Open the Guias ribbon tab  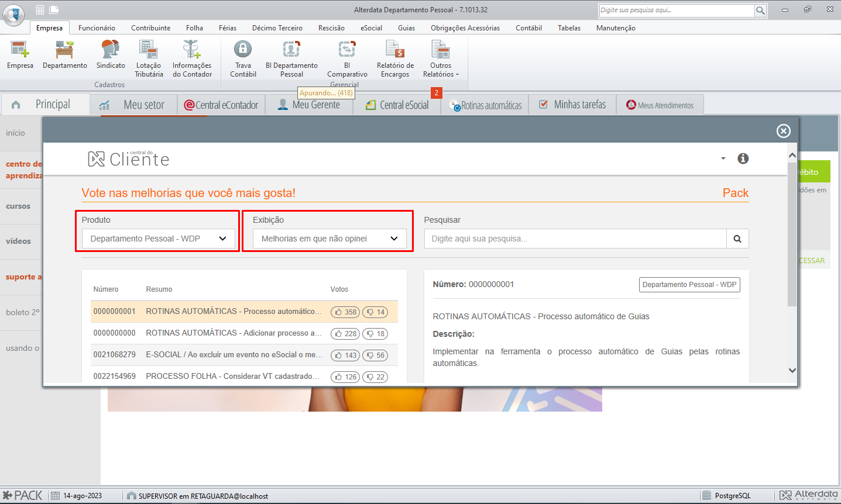406,28
